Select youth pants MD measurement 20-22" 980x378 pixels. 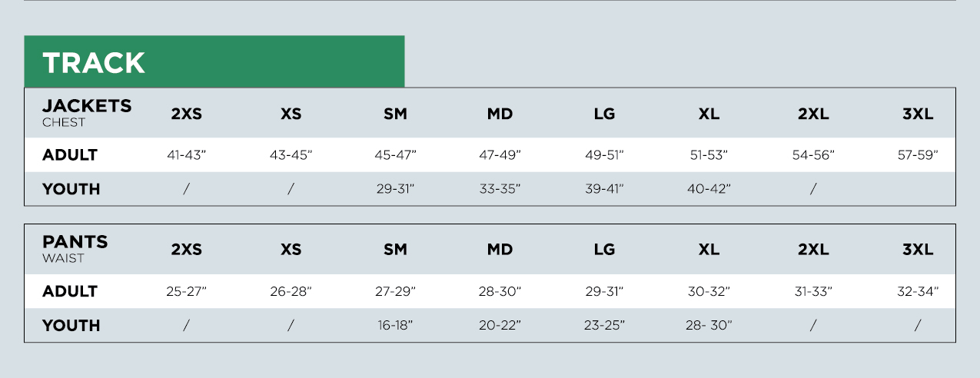coord(500,326)
